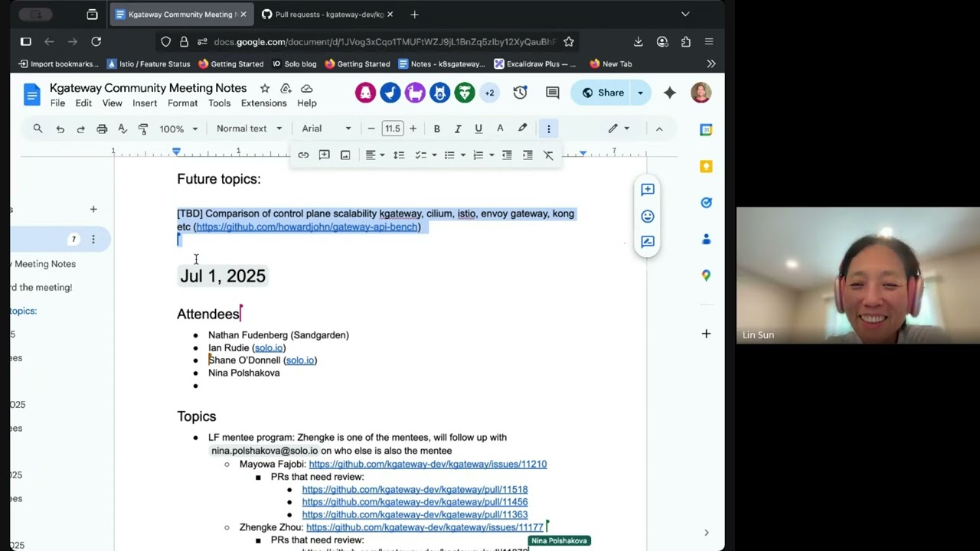This screenshot has width=980, height=551.
Task: Open Google Tasks side panel
Action: click(706, 203)
